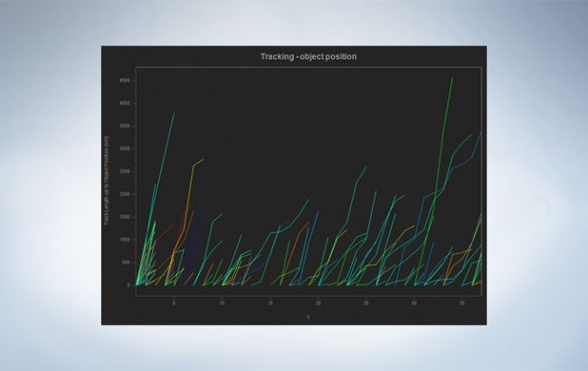
Task: Click the 5 tick on the horizontal axis
Action: pyautogui.click(x=174, y=302)
